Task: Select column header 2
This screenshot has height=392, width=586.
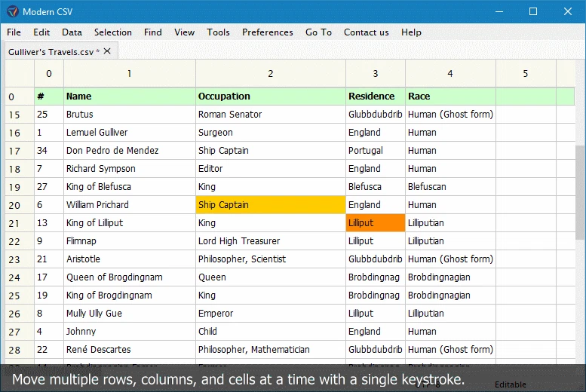Action: tap(271, 74)
